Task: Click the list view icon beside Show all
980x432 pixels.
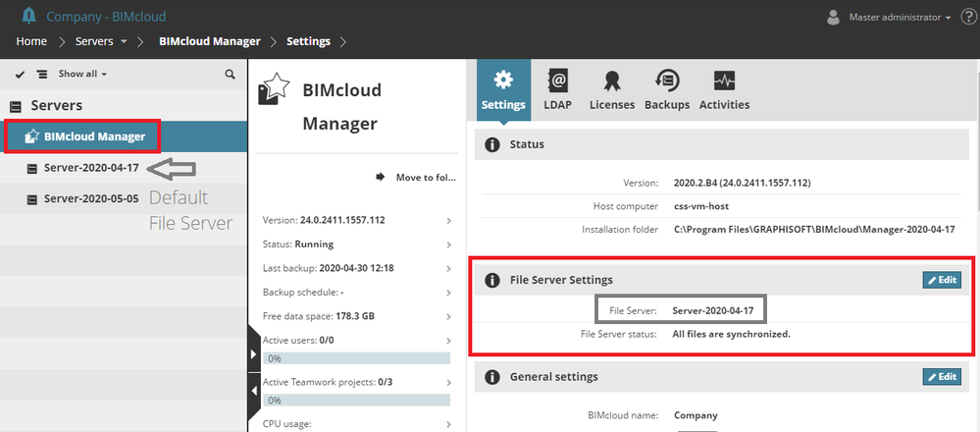Action: click(x=42, y=74)
